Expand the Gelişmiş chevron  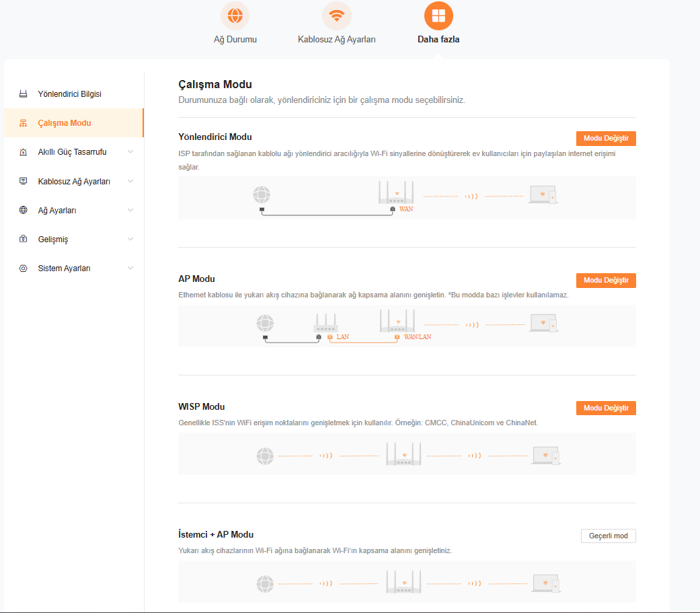130,239
